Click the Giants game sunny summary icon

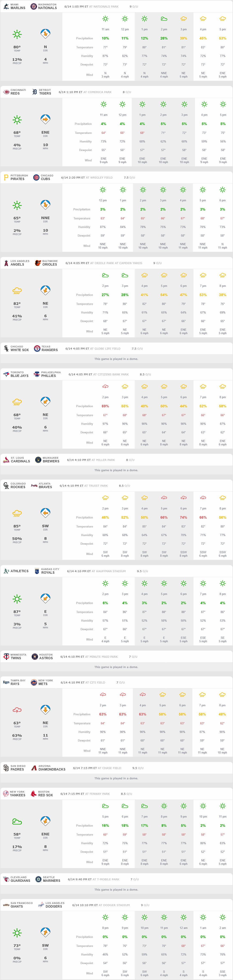pyautogui.click(x=17, y=933)
